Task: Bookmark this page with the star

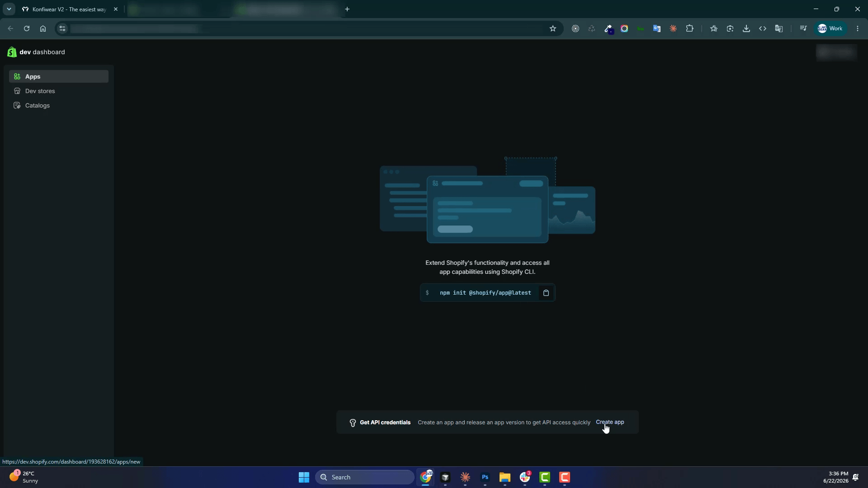Action: [553, 28]
